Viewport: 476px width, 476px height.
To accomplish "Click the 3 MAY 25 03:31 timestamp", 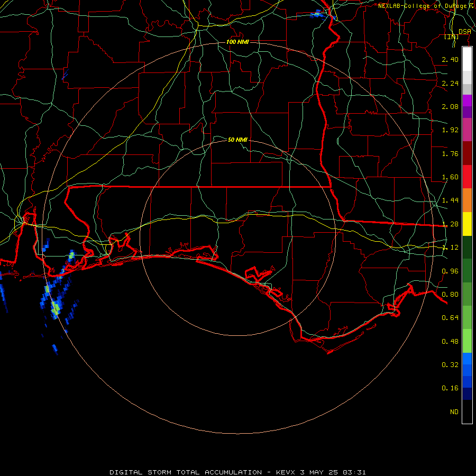I will [333, 472].
